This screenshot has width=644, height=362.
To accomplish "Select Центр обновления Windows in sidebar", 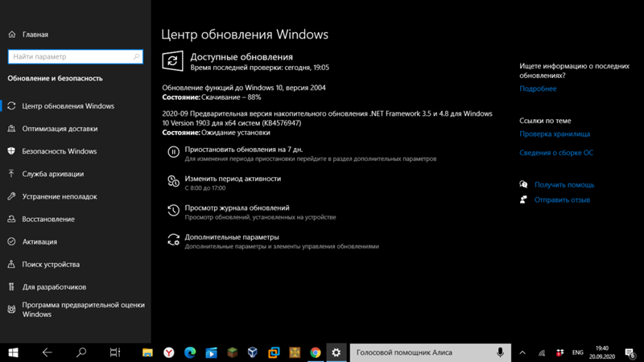I will [x=68, y=106].
